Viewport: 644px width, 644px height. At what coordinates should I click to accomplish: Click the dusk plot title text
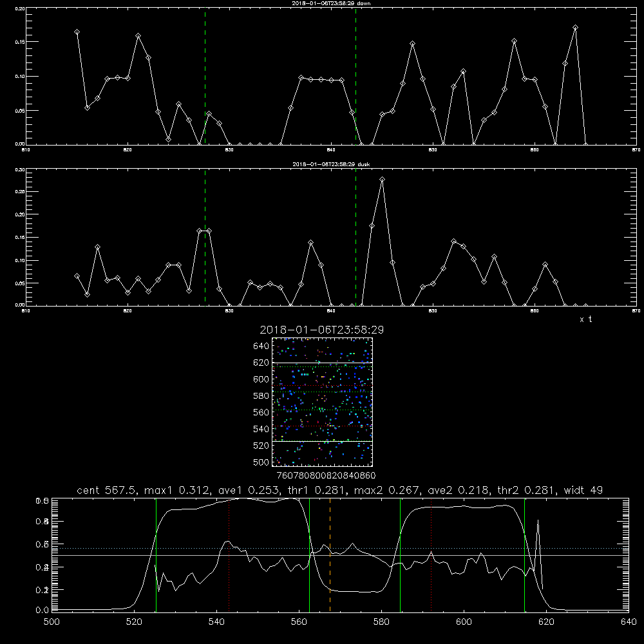tap(331, 164)
